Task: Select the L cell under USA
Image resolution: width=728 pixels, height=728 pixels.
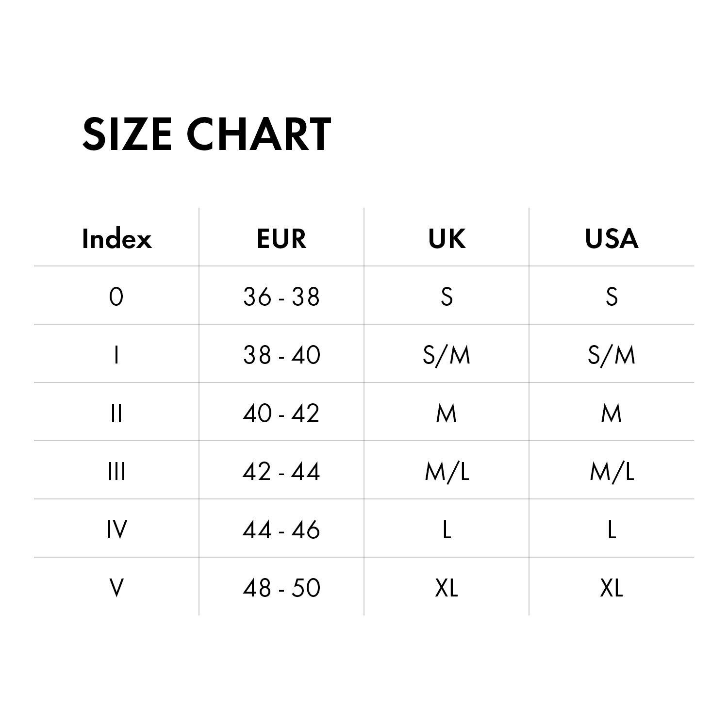Action: [x=612, y=529]
